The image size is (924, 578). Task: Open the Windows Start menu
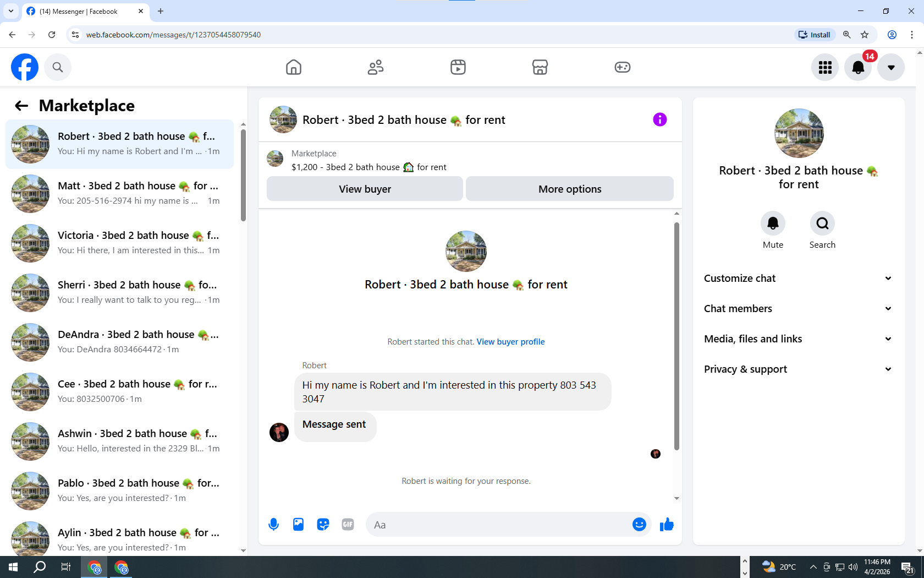pyautogui.click(x=13, y=567)
